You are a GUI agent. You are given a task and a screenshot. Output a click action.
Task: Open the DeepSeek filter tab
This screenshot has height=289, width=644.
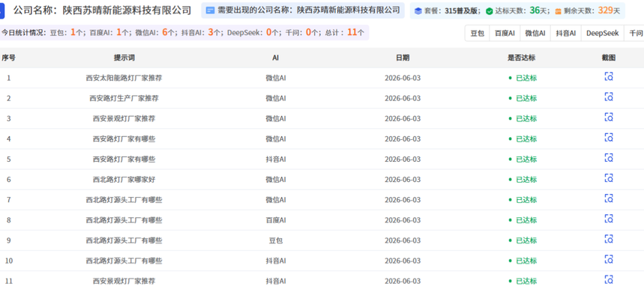pos(603,33)
